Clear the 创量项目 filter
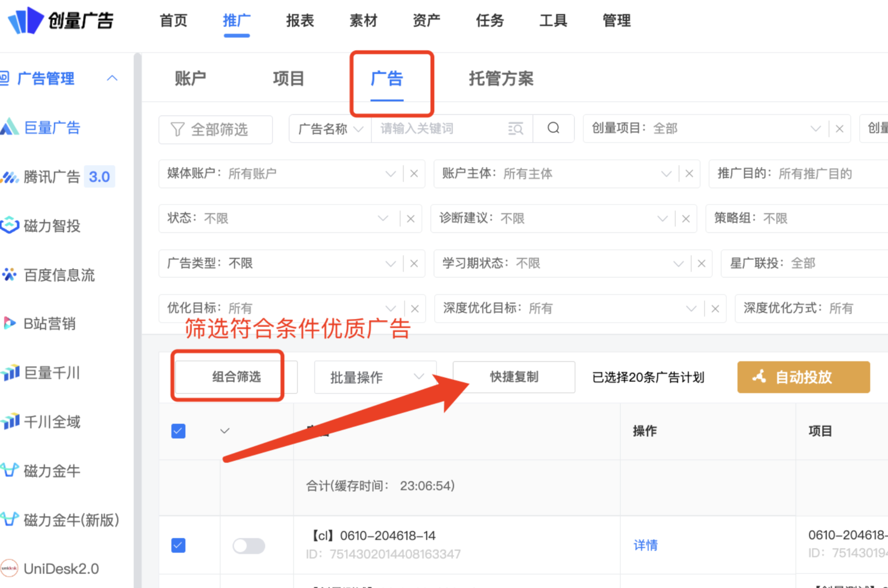Screen dimensions: 888x588 click(839, 128)
